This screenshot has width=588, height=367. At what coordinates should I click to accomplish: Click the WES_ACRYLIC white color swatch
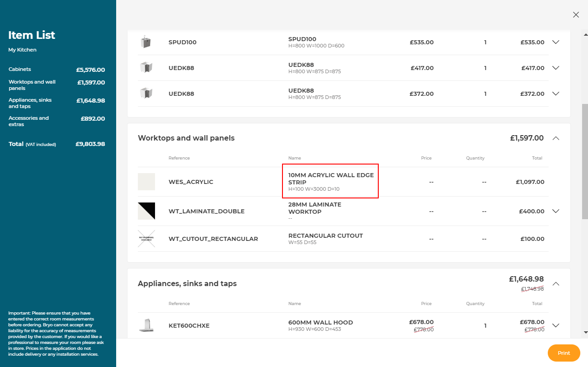pyautogui.click(x=146, y=182)
